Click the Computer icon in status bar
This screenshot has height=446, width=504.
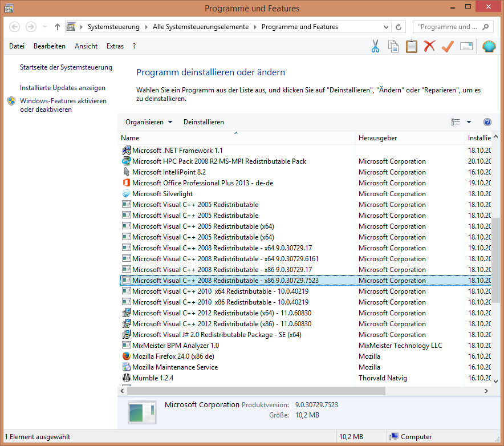394,437
